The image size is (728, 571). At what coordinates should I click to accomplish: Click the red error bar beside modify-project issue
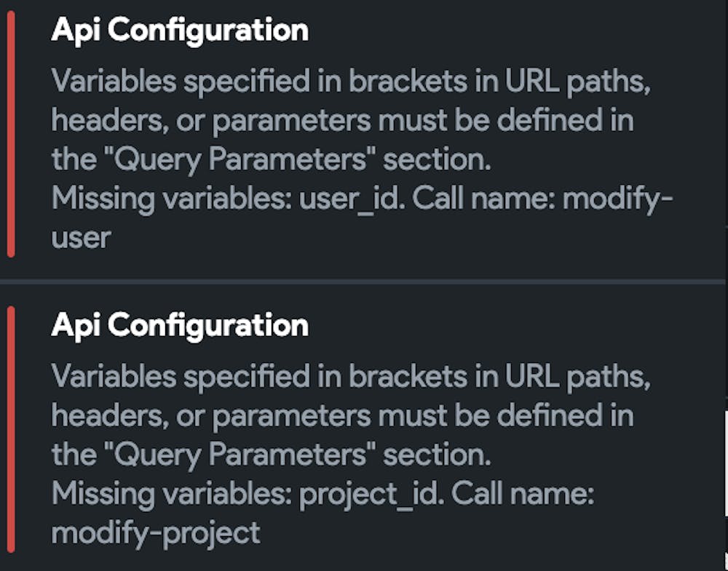[10, 429]
